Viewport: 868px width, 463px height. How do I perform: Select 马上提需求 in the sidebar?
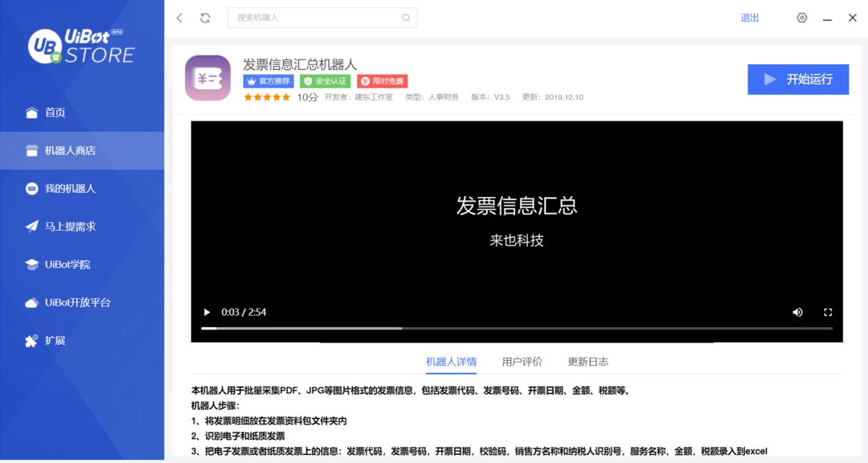coord(82,227)
